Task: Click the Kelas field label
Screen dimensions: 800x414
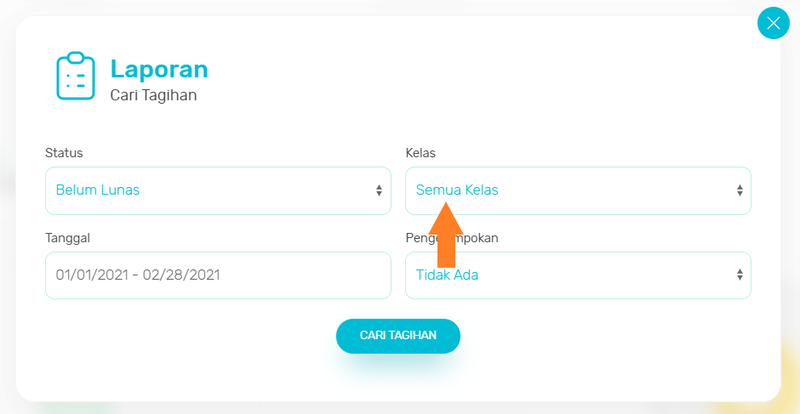Action: point(420,153)
